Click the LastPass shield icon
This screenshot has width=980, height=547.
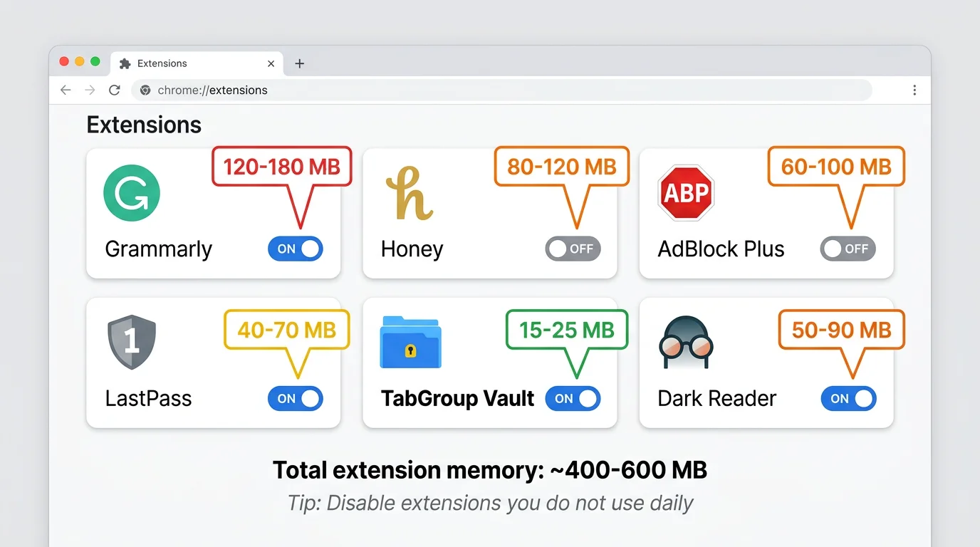click(131, 342)
